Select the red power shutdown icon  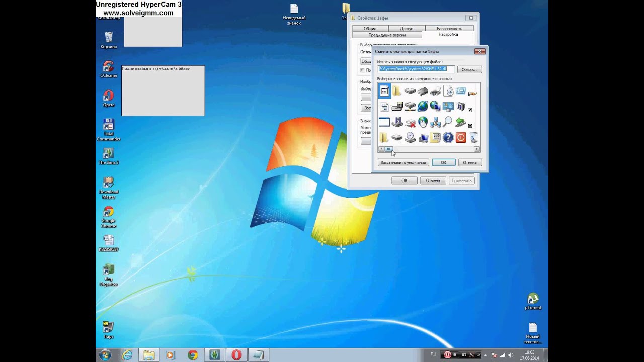[461, 137]
